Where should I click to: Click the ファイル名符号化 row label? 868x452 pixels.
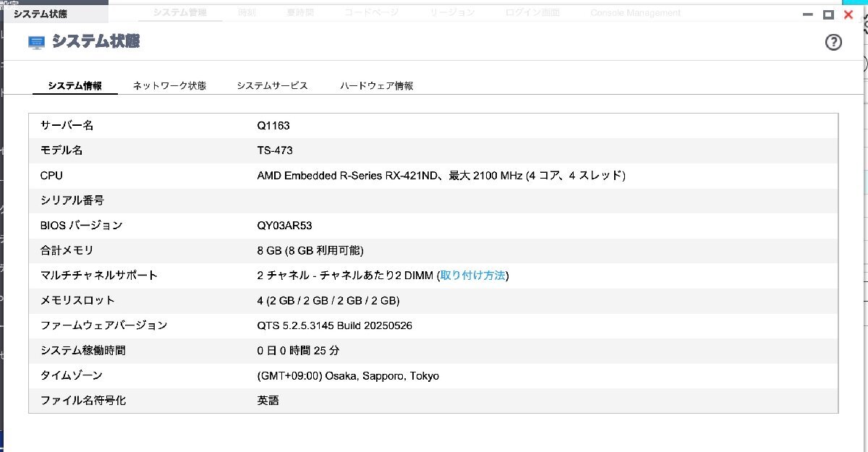pyautogui.click(x=82, y=401)
